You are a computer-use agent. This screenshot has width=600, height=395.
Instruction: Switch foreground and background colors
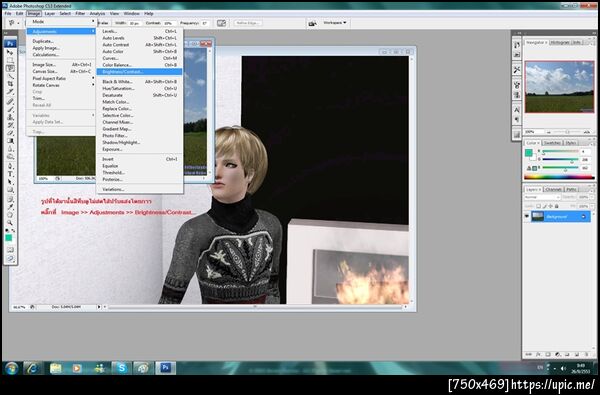[13, 231]
